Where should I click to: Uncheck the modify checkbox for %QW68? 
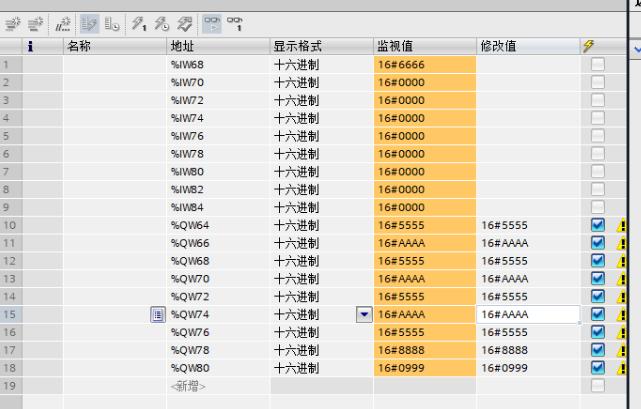[x=598, y=261]
